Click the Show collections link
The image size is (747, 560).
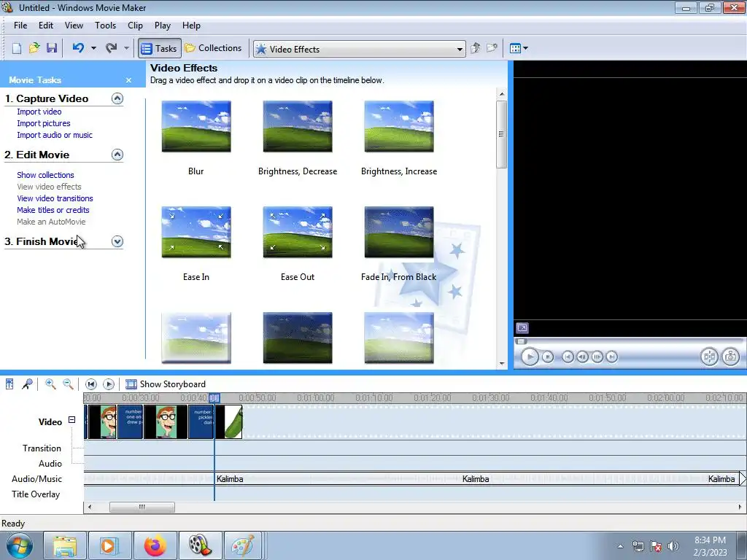(x=45, y=175)
